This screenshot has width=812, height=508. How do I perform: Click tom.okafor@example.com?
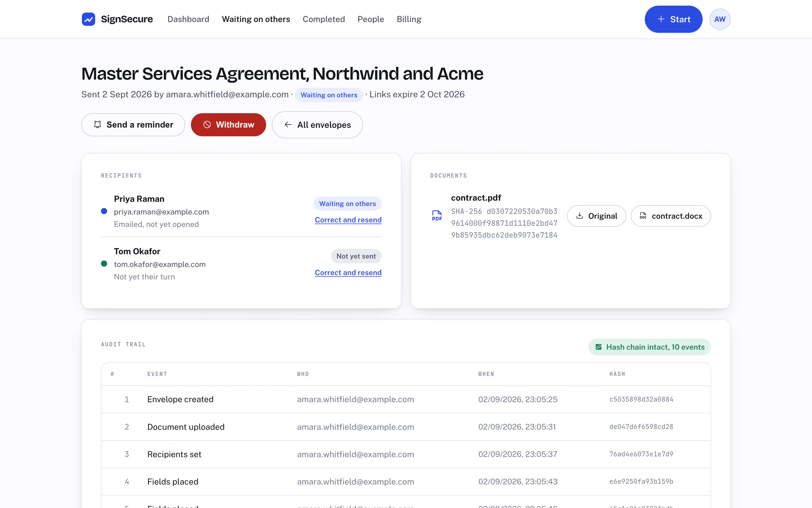(x=160, y=264)
